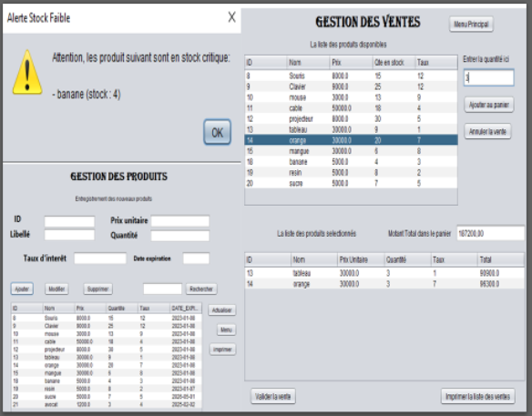532x416 pixels.
Task: Click the Prix Unitaire header in cart table
Action: [x=361, y=259]
